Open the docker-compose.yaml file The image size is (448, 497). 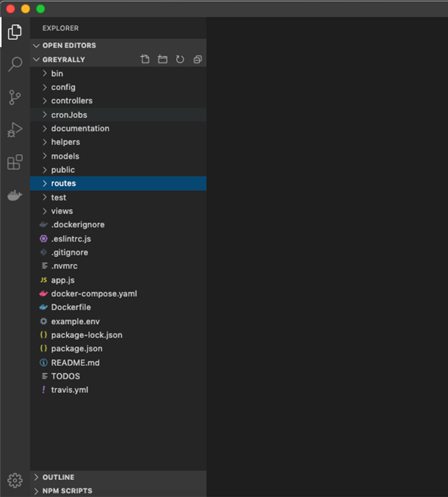(94, 293)
